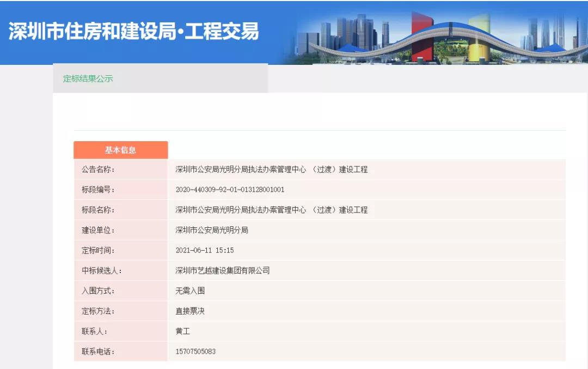Click contact person name 黄工
This screenshot has height=369, width=588.
[x=183, y=331]
